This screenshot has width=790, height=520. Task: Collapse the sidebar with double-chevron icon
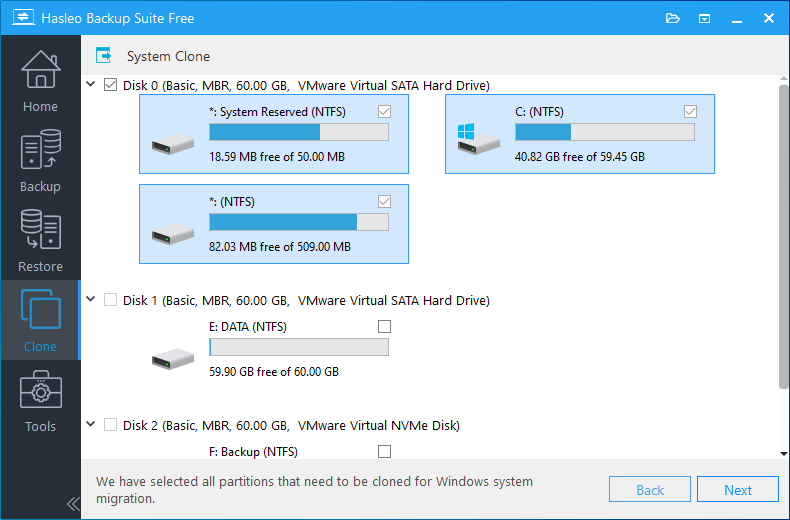coord(73,503)
